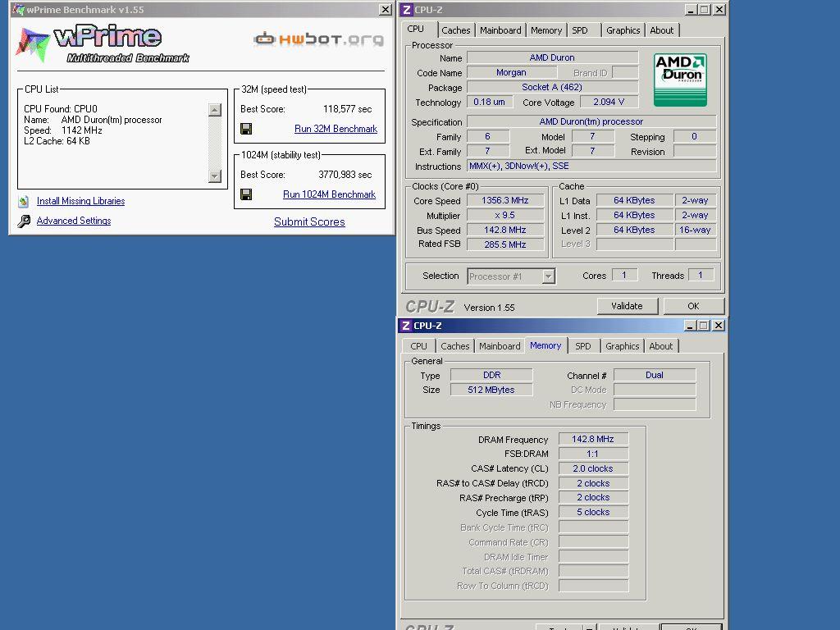Click the Technology value 0.18 um
This screenshot has width=840, height=630.
489,102
